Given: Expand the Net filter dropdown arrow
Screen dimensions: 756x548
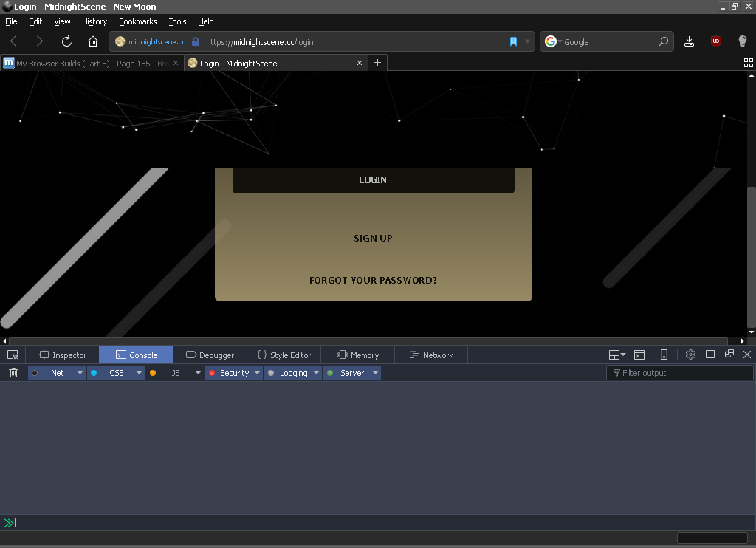Looking at the screenshot, I should tap(80, 373).
